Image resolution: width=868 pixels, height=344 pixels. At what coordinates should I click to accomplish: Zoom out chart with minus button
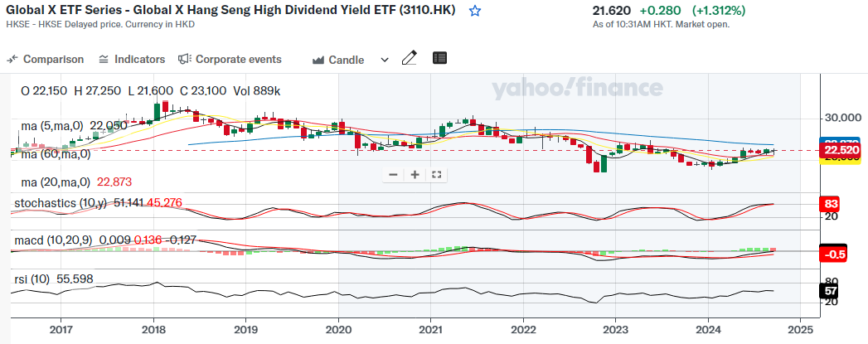click(x=394, y=175)
